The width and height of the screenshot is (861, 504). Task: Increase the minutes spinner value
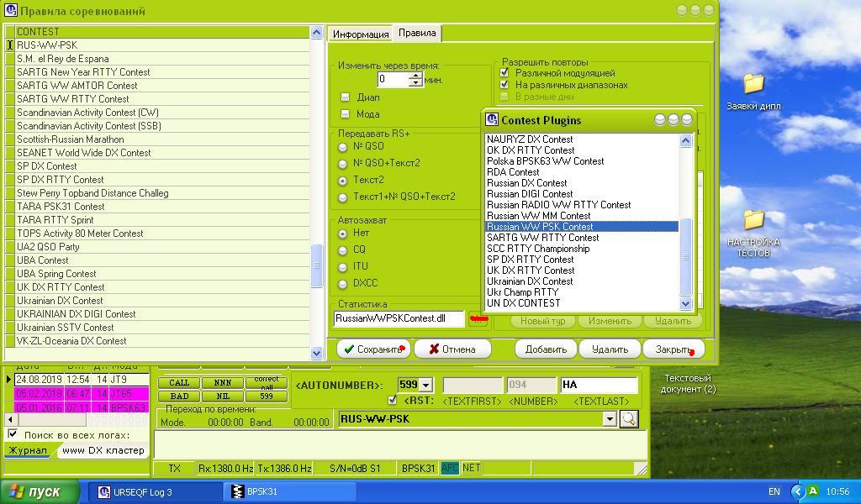coord(415,76)
